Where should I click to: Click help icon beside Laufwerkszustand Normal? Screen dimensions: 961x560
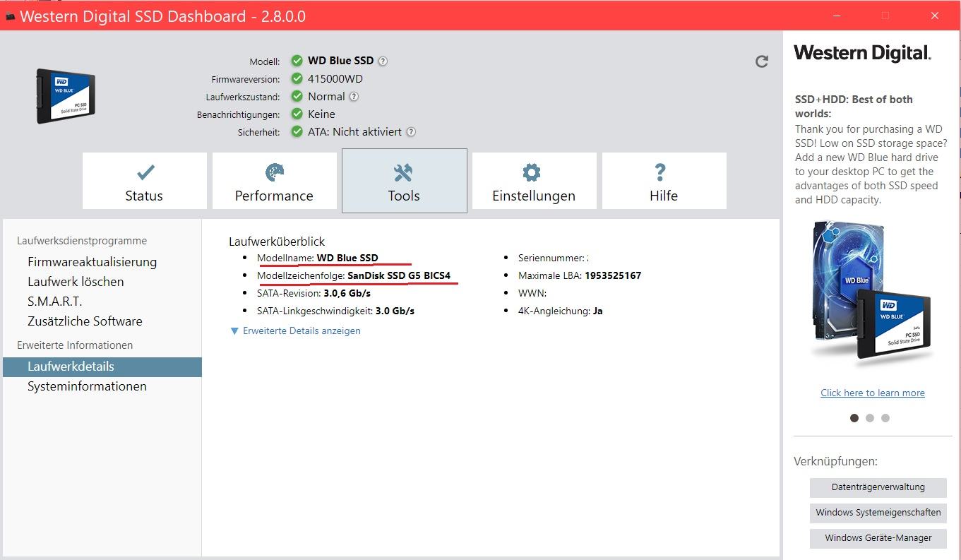coord(354,97)
